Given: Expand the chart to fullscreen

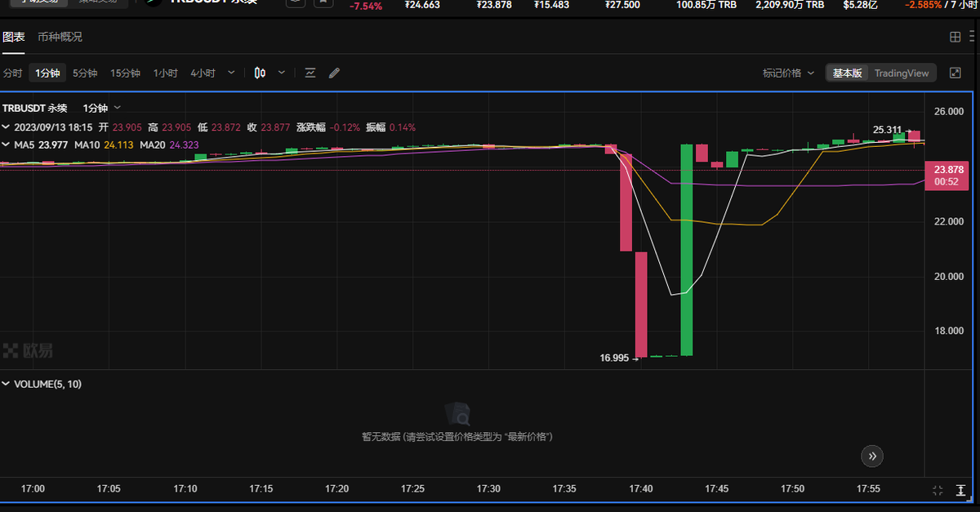Looking at the screenshot, I should (x=955, y=73).
